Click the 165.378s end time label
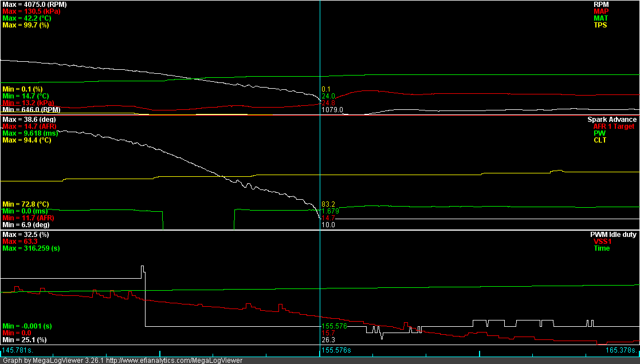The height and width of the screenshot is (364, 640). [x=622, y=350]
